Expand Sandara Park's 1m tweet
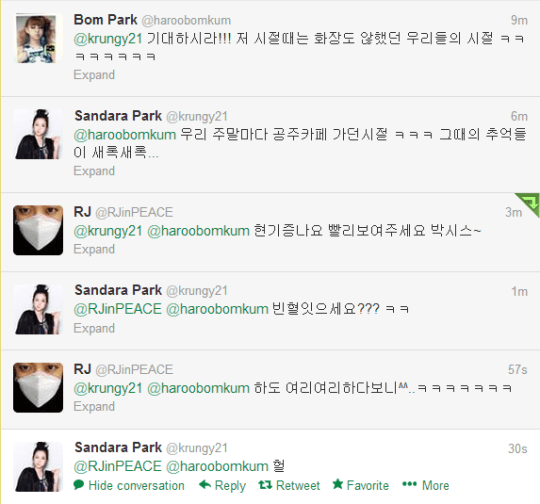This screenshot has height=504, width=540. point(94,328)
